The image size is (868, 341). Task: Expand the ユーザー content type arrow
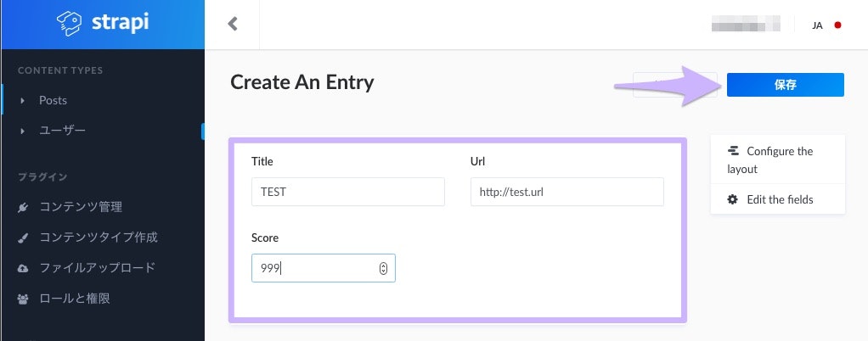coord(23,131)
